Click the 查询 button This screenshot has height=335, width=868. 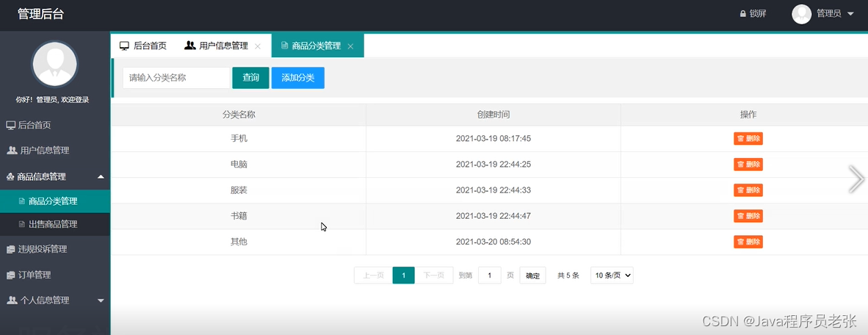pos(250,78)
